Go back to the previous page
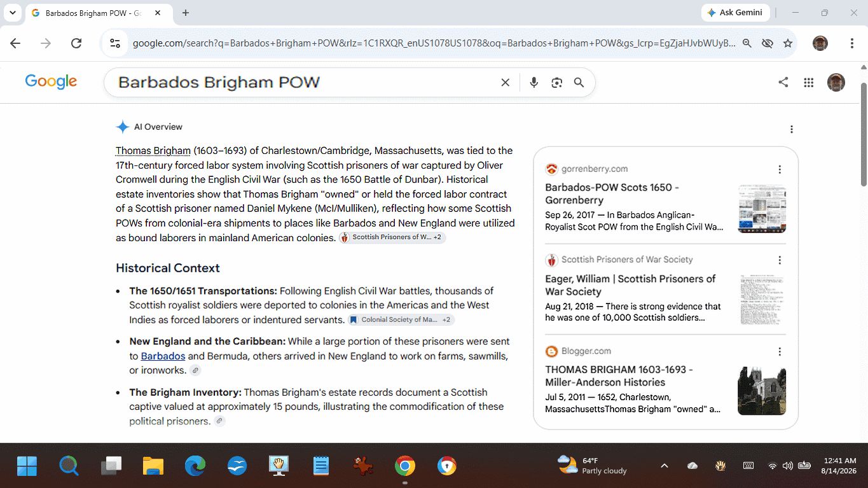The height and width of the screenshot is (488, 868). pos(15,43)
